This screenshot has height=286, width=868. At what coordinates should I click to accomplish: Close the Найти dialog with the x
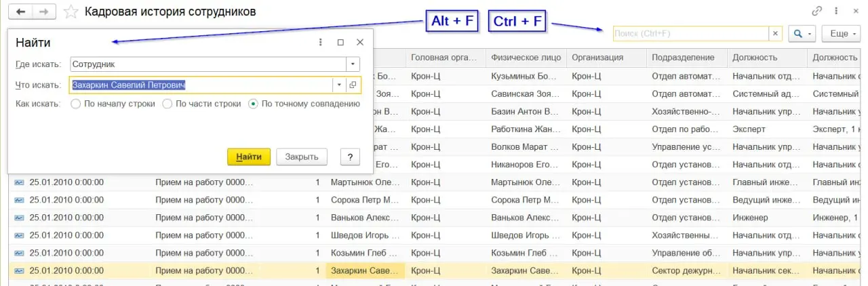click(360, 42)
